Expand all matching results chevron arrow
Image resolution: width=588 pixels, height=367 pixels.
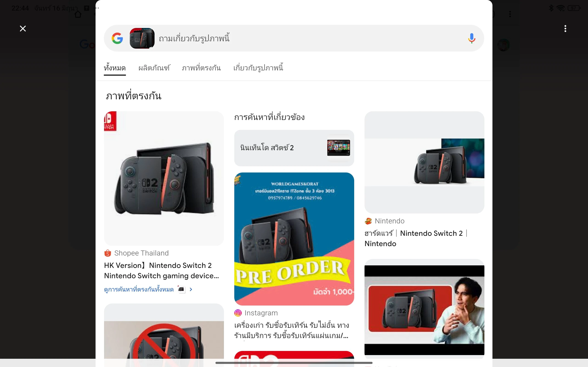[x=191, y=289]
